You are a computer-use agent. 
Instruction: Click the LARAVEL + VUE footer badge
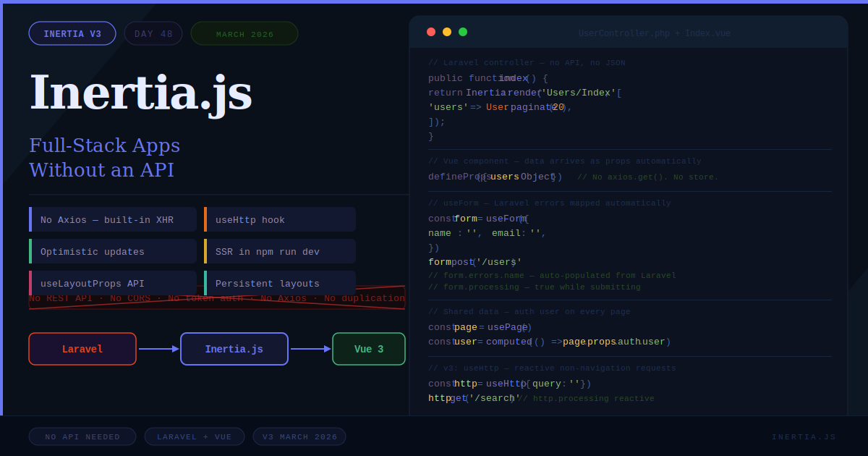[x=194, y=436]
